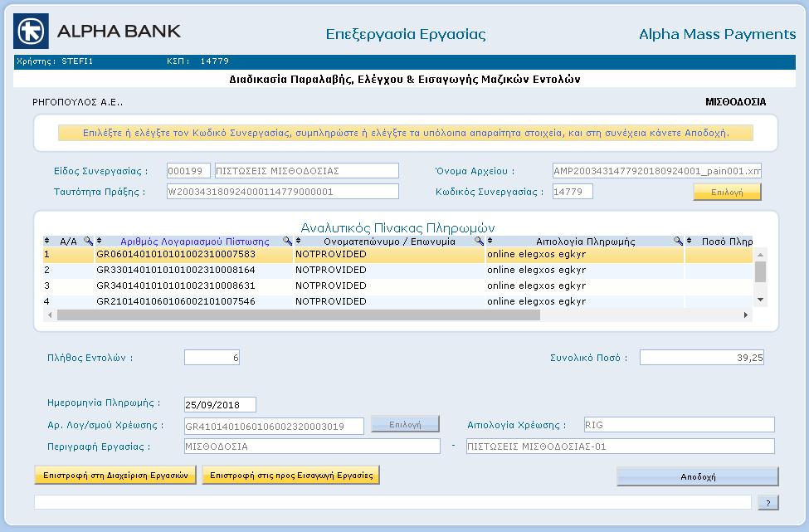Open search icon for Αριθμός Λογαριασμού Πίστωσης column

[x=287, y=241]
